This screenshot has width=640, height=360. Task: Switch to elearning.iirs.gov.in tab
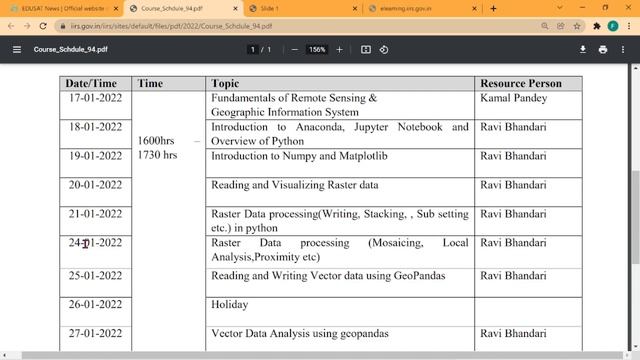(422, 8)
